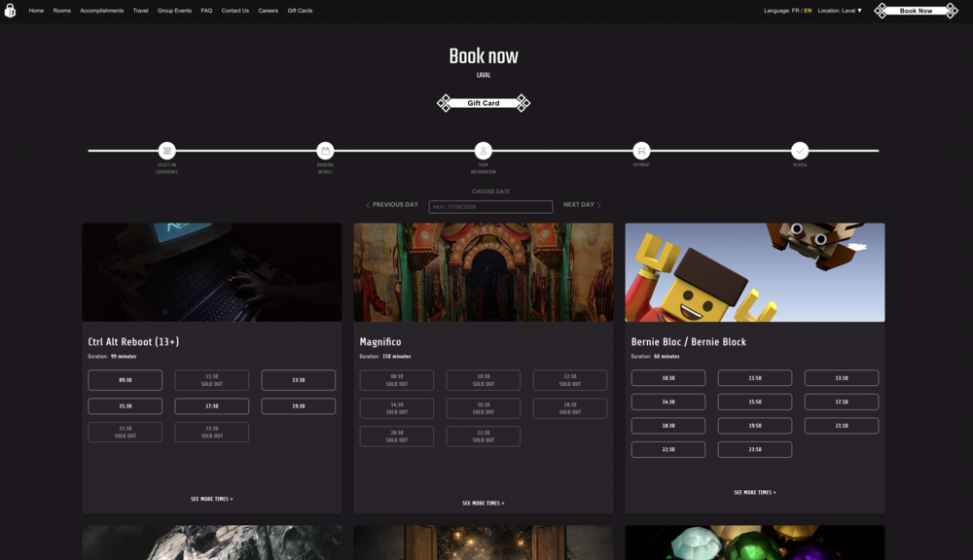Click sold out 10:30 Magnifico slot
Screen dimensions: 973x560
(x=484, y=380)
